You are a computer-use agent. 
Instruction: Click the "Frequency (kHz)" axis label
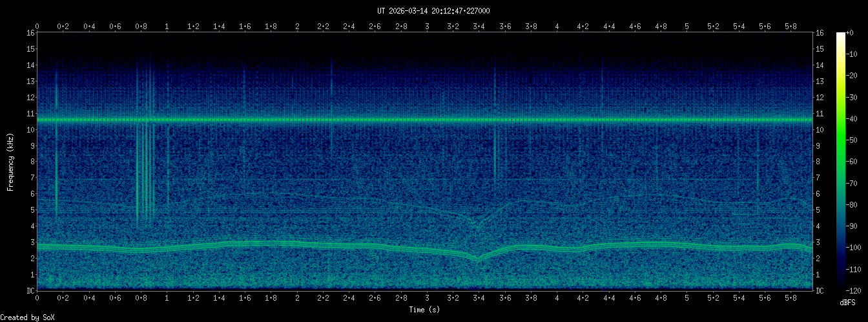(10, 162)
